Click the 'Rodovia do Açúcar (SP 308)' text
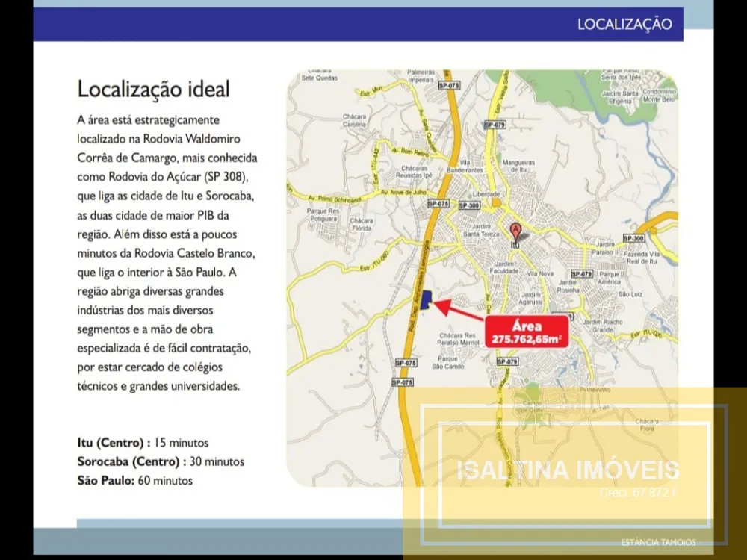Image resolution: width=747 pixels, height=560 pixels. click(x=179, y=177)
